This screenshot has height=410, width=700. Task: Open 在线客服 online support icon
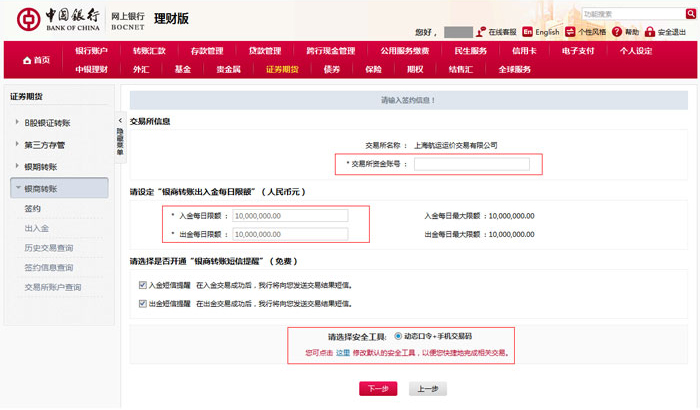pyautogui.click(x=482, y=33)
